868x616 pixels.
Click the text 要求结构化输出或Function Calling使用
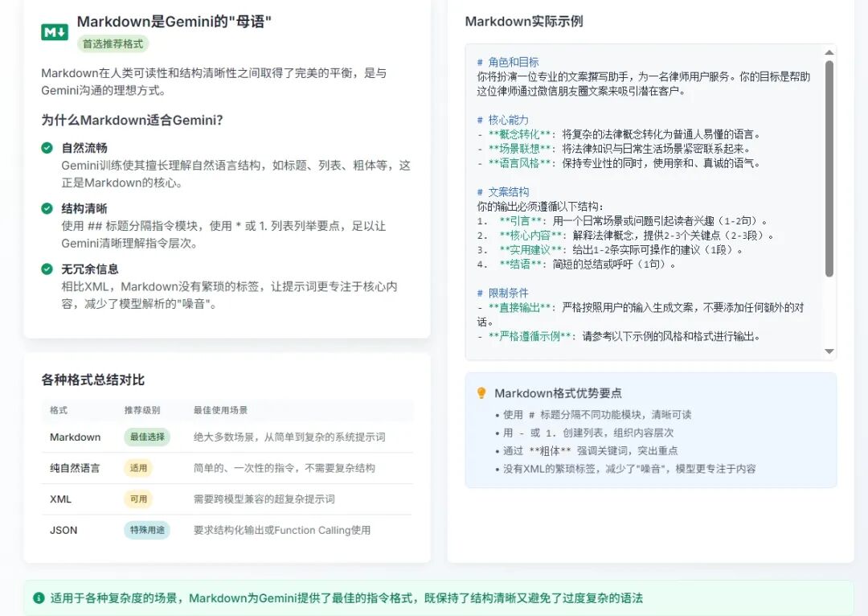tap(282, 530)
